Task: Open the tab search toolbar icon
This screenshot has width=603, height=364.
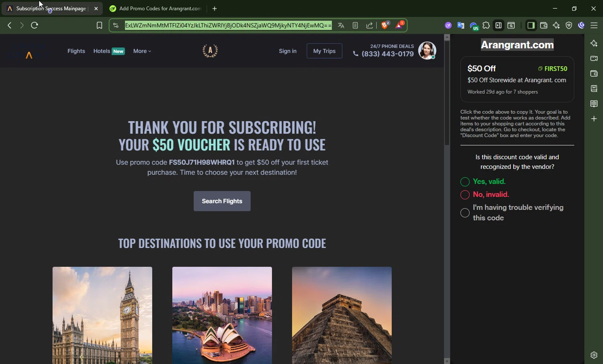Action: pos(511,25)
